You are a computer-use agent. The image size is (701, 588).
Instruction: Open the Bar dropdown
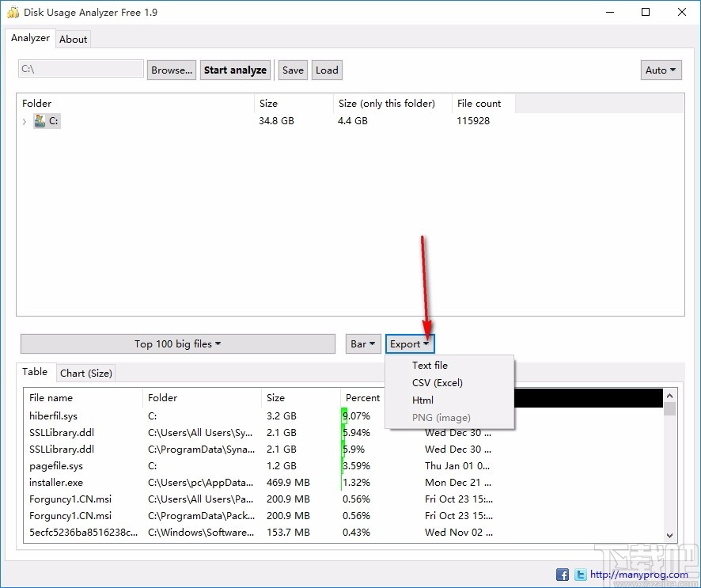(362, 343)
